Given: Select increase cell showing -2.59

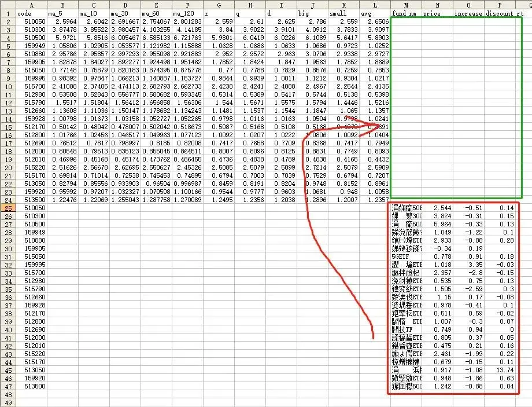Looking at the screenshot, I should point(468,289).
